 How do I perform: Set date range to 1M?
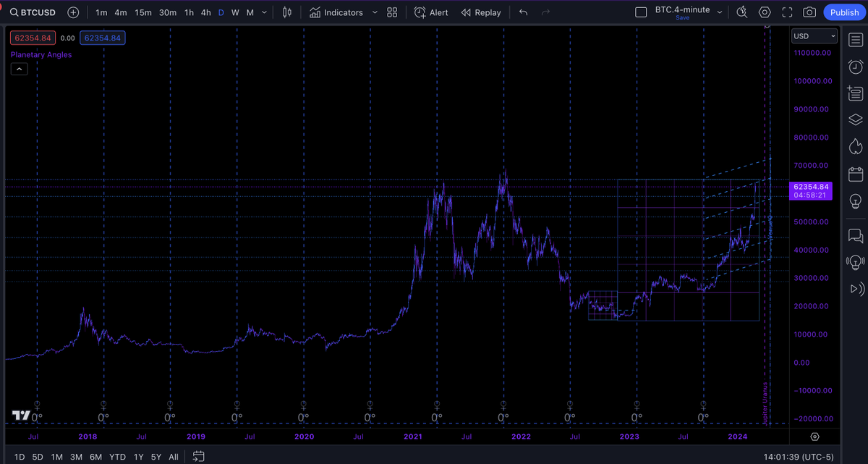pos(56,457)
